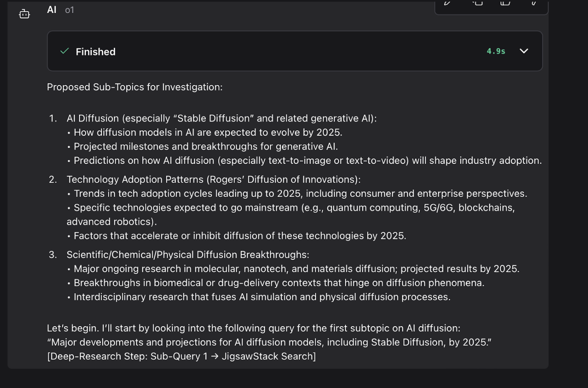588x388 pixels.
Task: Click the o1 model name label
Action: coord(70,10)
